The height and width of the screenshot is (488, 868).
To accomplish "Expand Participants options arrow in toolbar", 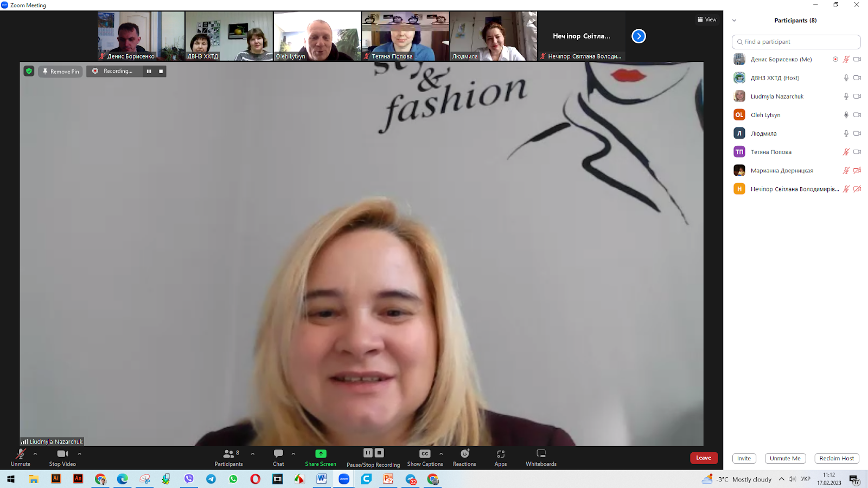I will [253, 454].
